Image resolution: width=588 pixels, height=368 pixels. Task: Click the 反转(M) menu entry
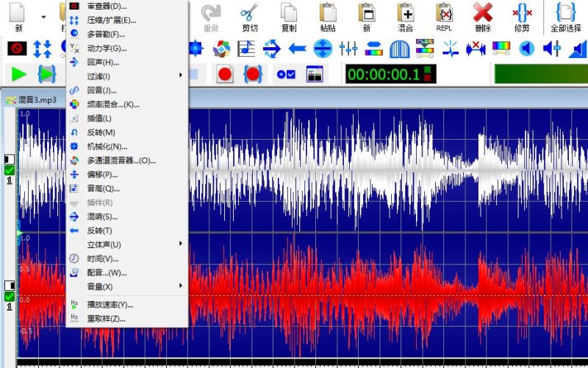point(126,132)
